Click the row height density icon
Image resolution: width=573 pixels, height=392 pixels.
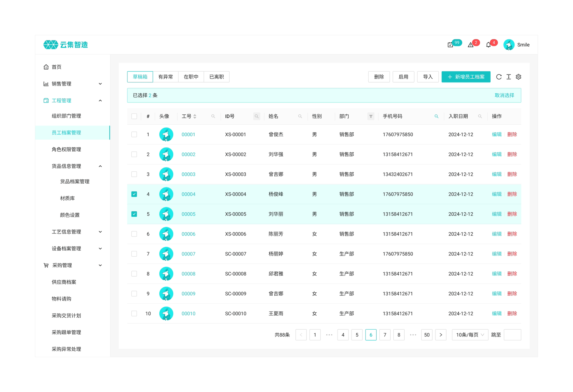[509, 77]
